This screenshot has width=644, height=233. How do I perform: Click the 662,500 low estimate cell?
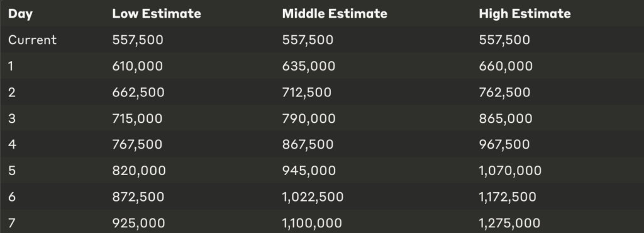pyautogui.click(x=138, y=92)
